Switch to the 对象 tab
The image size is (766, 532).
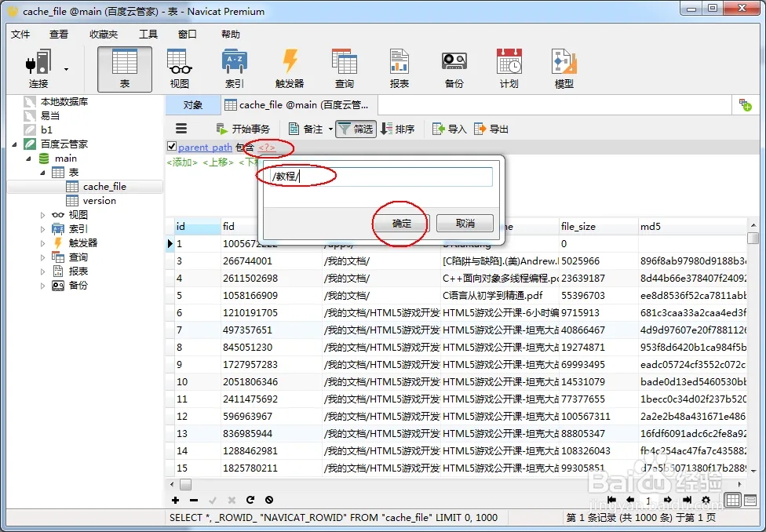coord(192,104)
